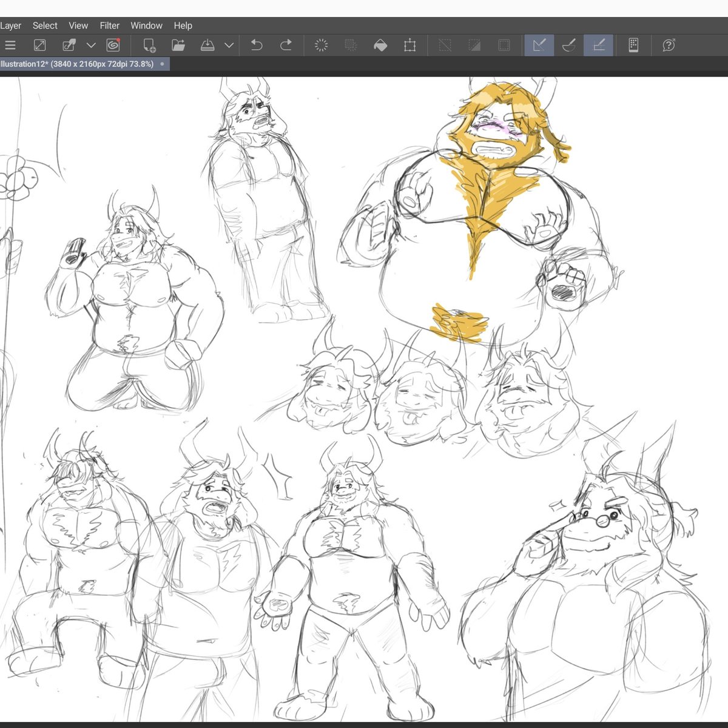
Task: Activate the Transform tool icon
Action: pos(411,45)
